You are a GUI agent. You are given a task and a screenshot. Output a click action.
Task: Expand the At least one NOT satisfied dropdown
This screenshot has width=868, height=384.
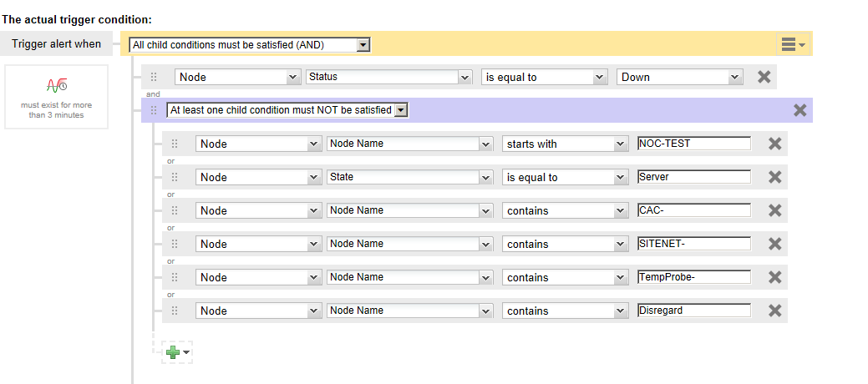pos(401,110)
